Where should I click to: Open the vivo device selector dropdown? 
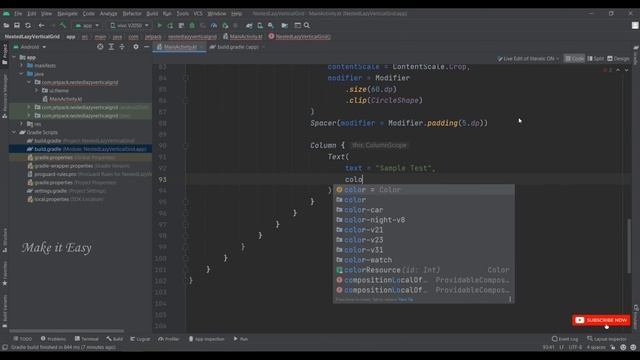[129, 25]
